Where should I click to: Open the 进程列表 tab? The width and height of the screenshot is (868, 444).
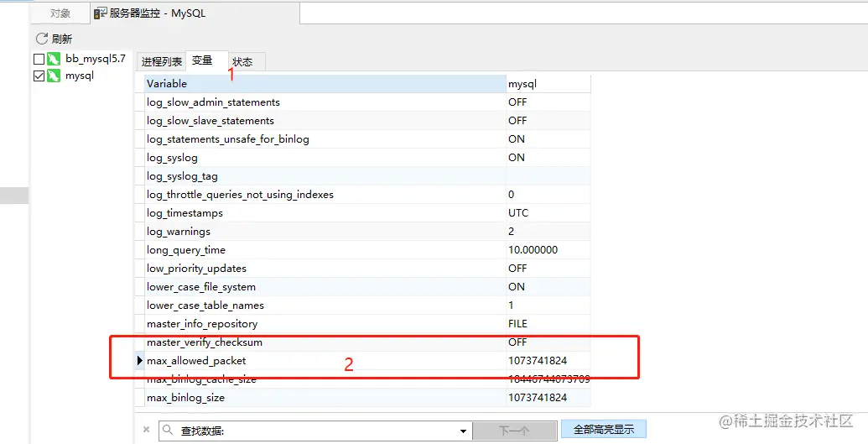tap(161, 61)
